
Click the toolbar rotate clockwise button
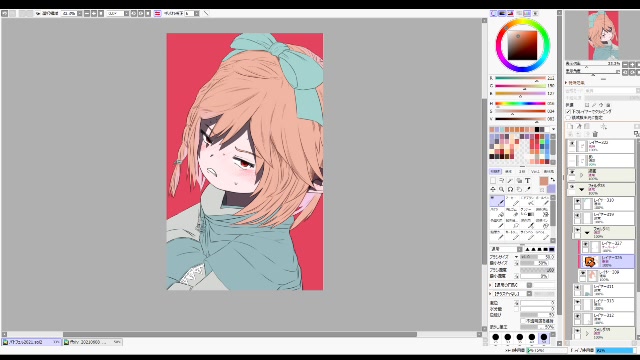141,13
